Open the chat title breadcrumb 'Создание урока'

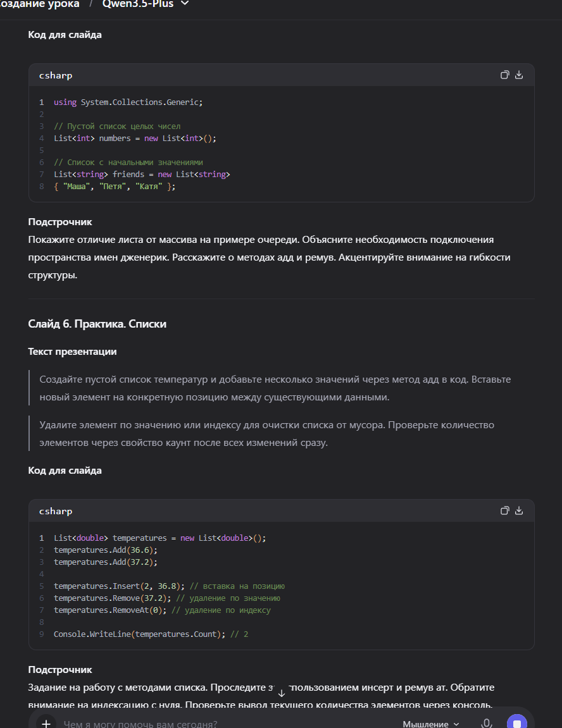(x=41, y=4)
